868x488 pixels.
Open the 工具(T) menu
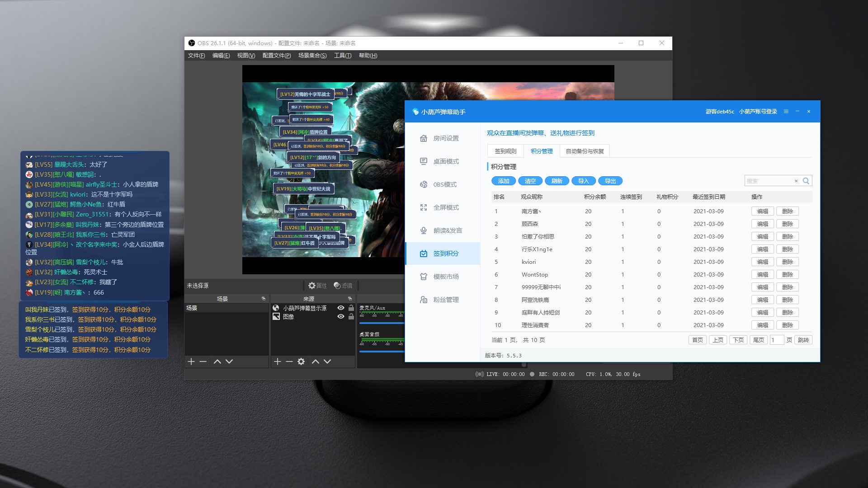click(x=342, y=56)
